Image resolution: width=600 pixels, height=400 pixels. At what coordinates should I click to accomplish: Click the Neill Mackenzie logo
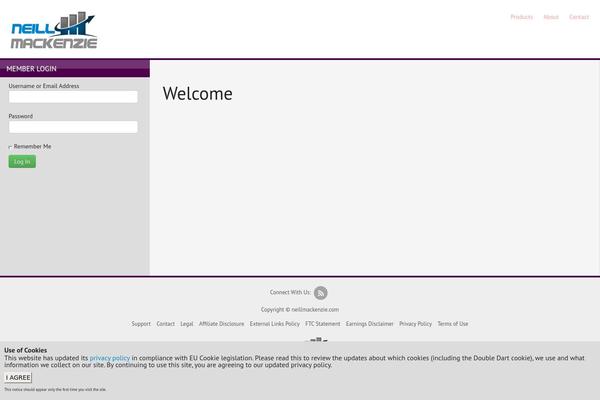click(54, 30)
